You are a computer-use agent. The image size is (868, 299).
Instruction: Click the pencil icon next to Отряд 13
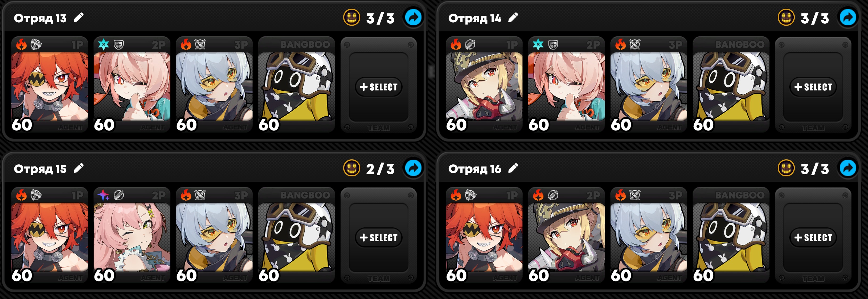[x=79, y=18]
